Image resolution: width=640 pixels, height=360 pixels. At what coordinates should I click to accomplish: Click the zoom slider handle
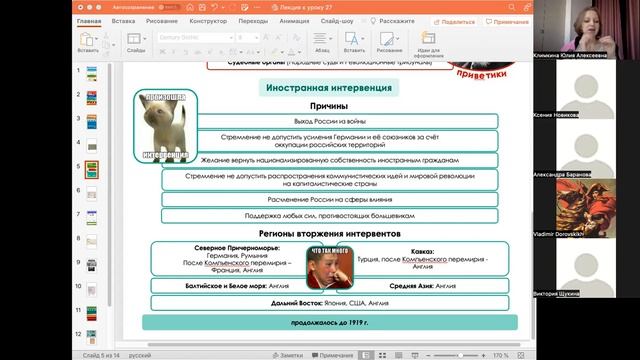pos(460,356)
